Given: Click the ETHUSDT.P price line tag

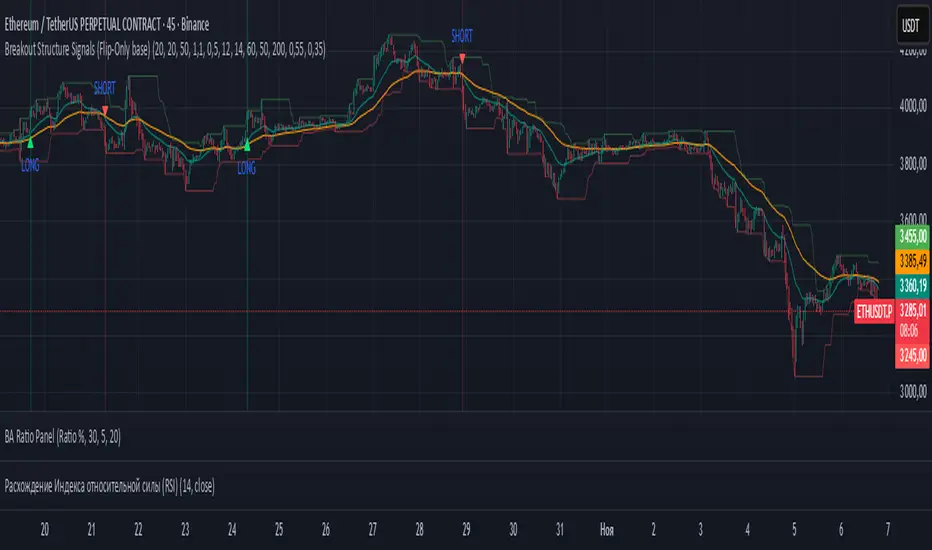Looking at the screenshot, I should point(874,311).
